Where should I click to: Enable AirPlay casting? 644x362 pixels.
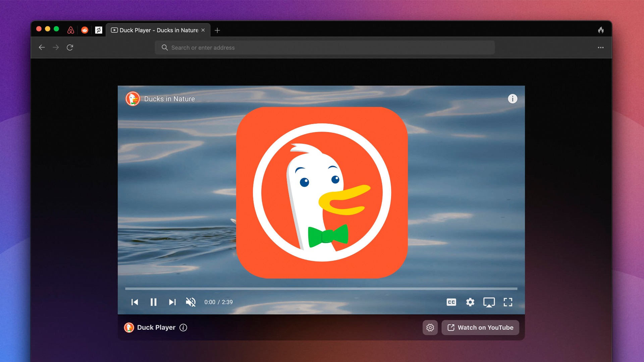click(489, 302)
